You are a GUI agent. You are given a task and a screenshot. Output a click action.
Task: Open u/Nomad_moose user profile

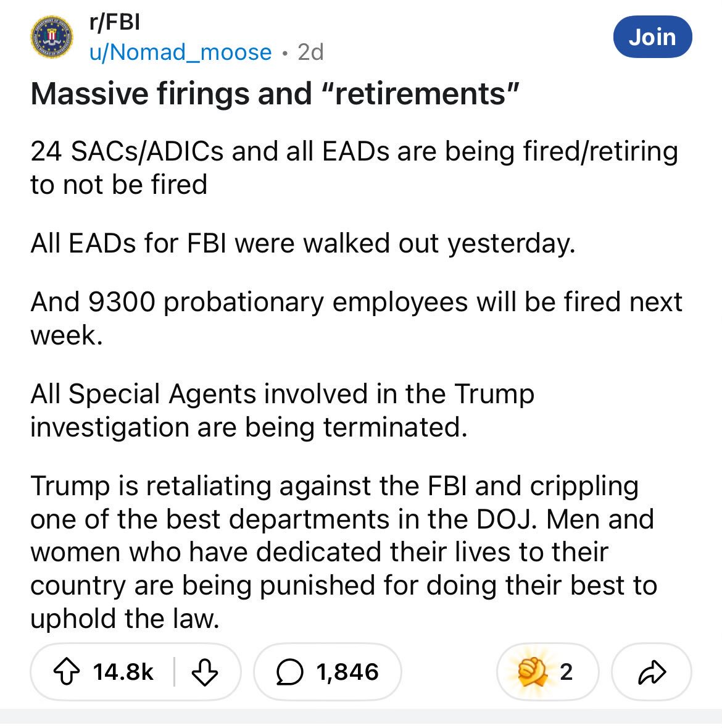180,52
